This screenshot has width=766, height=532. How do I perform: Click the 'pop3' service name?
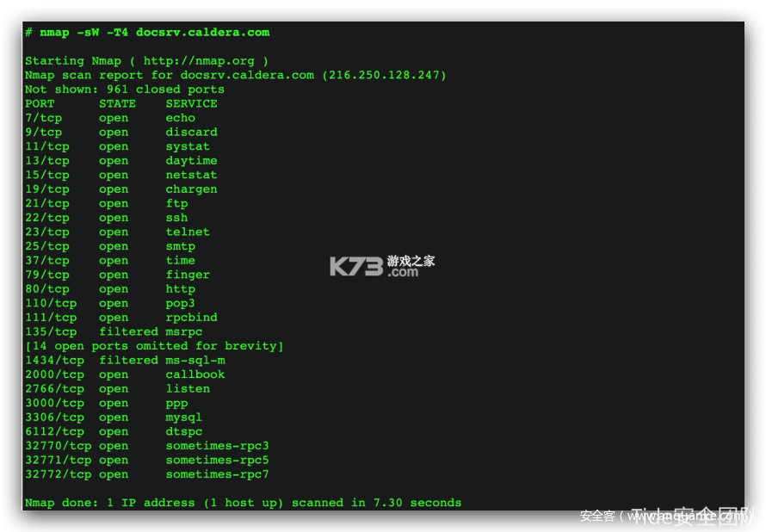point(180,303)
